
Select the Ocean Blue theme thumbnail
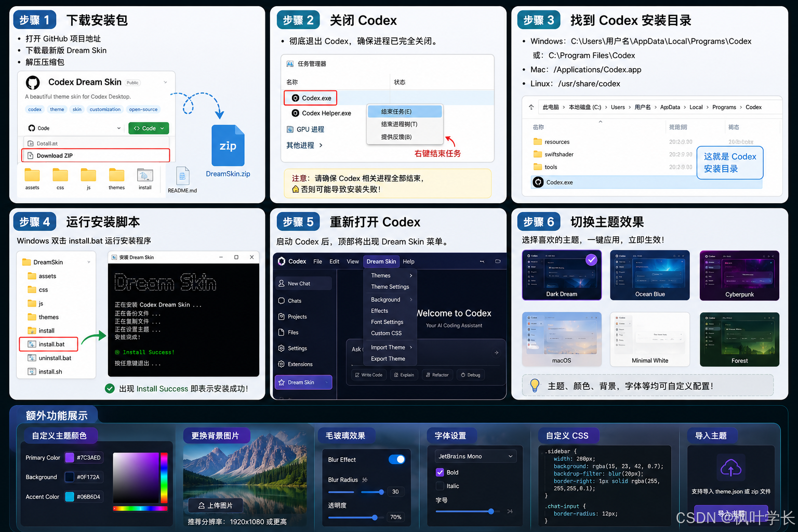tap(650, 275)
